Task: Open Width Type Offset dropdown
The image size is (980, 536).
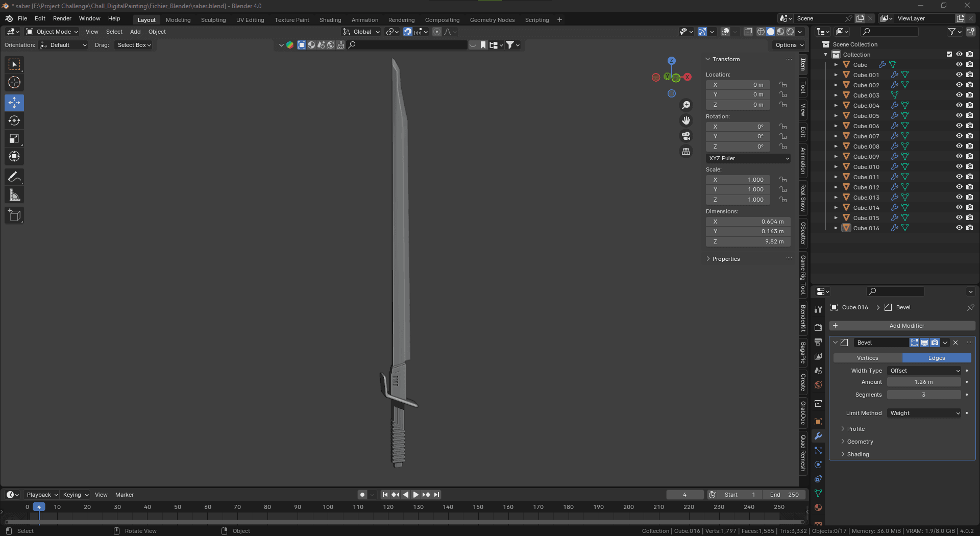Action: (x=924, y=371)
